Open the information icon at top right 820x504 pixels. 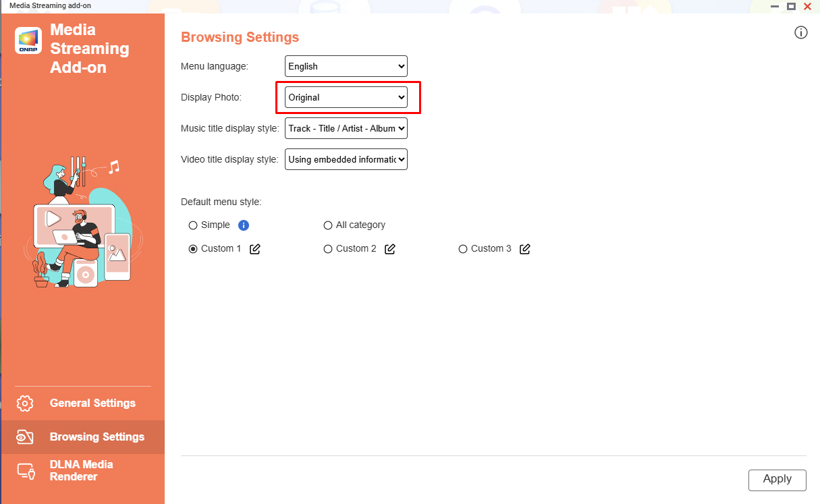coord(801,32)
